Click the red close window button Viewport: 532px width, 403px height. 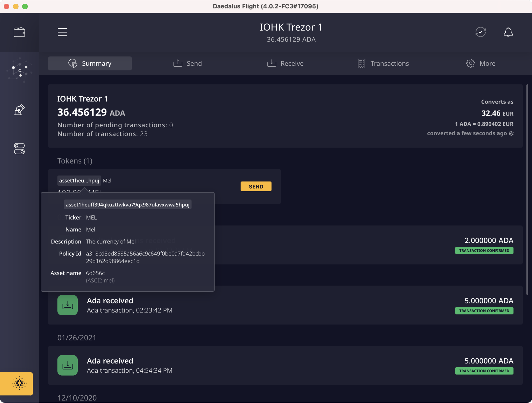(7, 6)
